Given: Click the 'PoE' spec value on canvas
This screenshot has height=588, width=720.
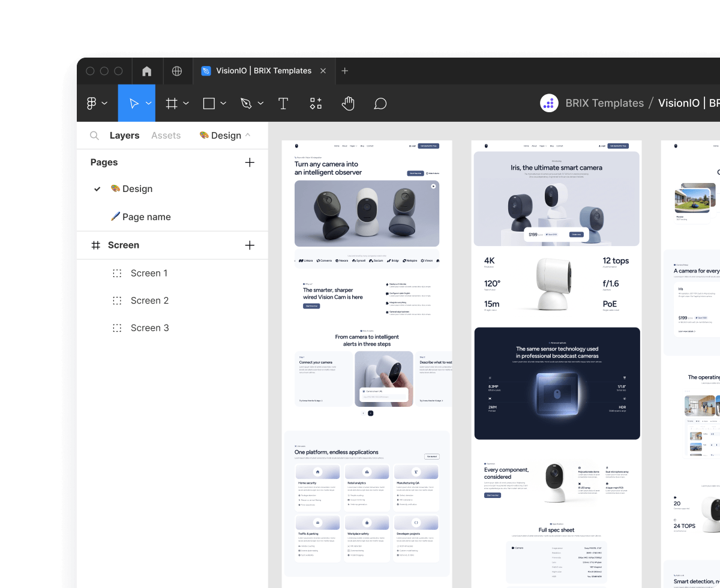Looking at the screenshot, I should click(610, 304).
